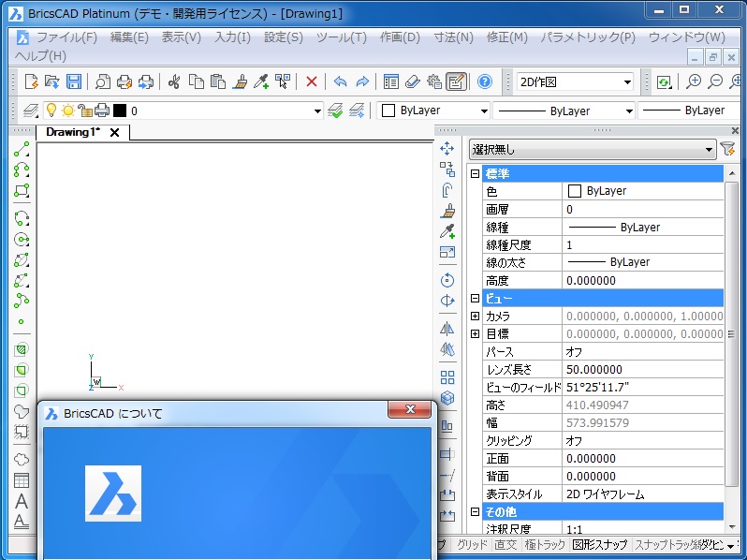Undo with the blue back arrow
747x560 pixels.
click(340, 81)
